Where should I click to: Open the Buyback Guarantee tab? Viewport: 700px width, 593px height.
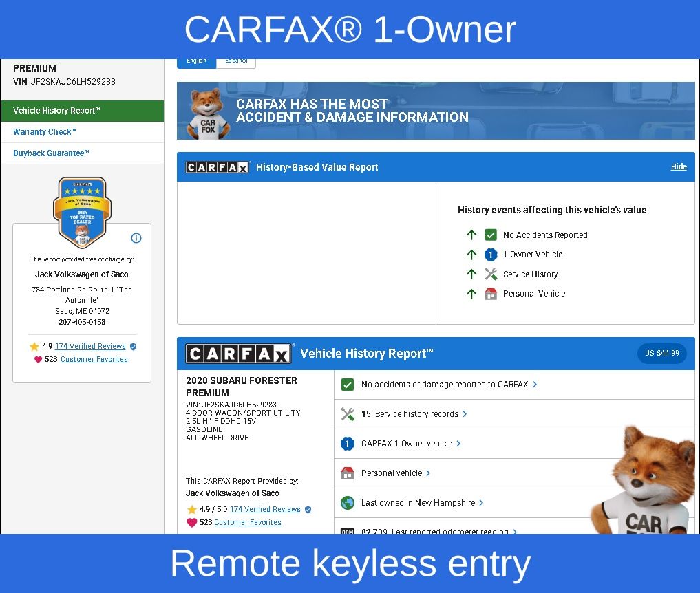[51, 153]
